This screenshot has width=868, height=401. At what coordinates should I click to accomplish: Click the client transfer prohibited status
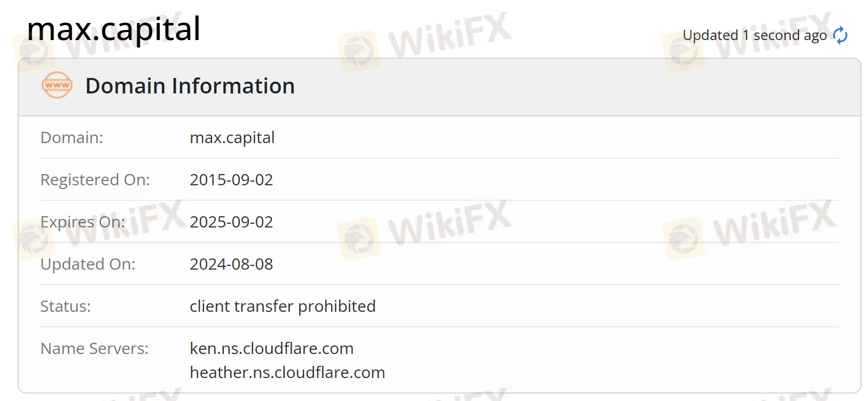pos(283,306)
